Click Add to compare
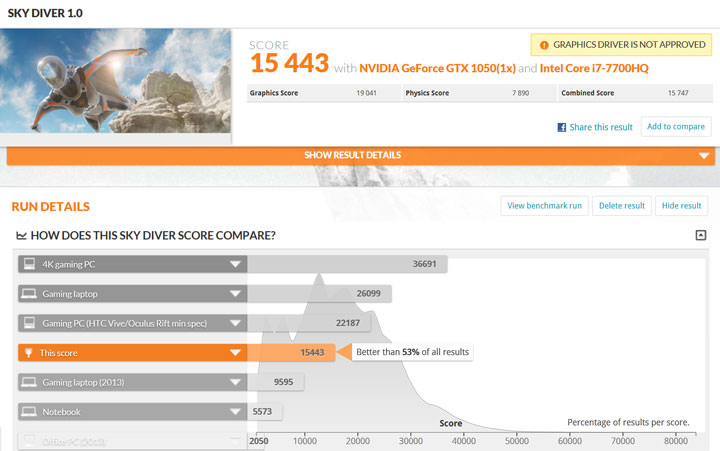The height and width of the screenshot is (451, 720). (x=675, y=126)
